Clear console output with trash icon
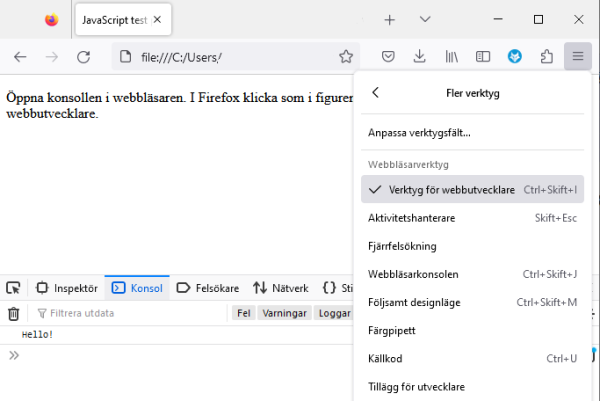 coord(14,313)
